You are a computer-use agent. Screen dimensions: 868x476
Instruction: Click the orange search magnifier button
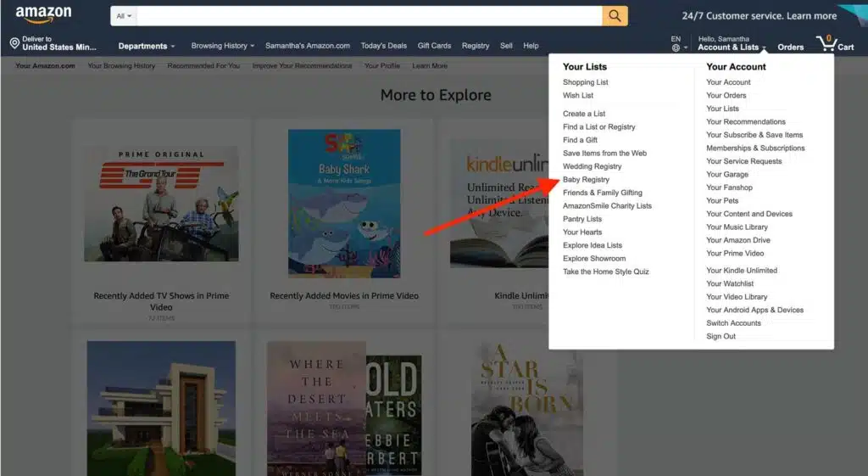[615, 15]
